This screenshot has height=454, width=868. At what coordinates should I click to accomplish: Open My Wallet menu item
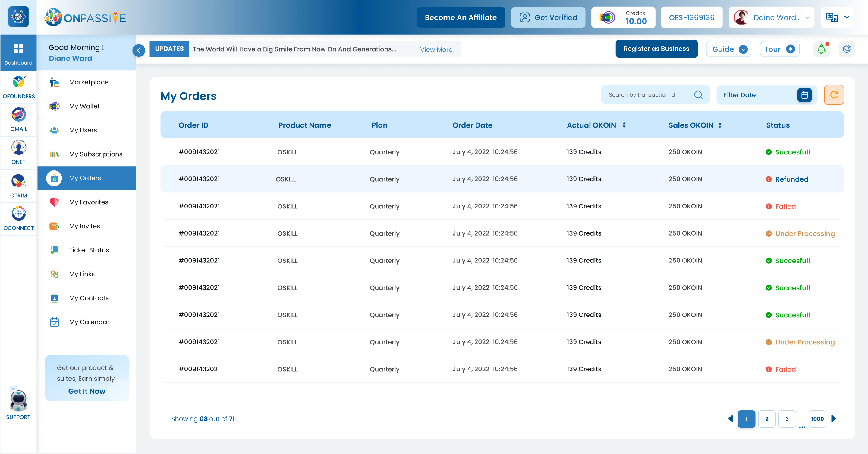point(86,106)
